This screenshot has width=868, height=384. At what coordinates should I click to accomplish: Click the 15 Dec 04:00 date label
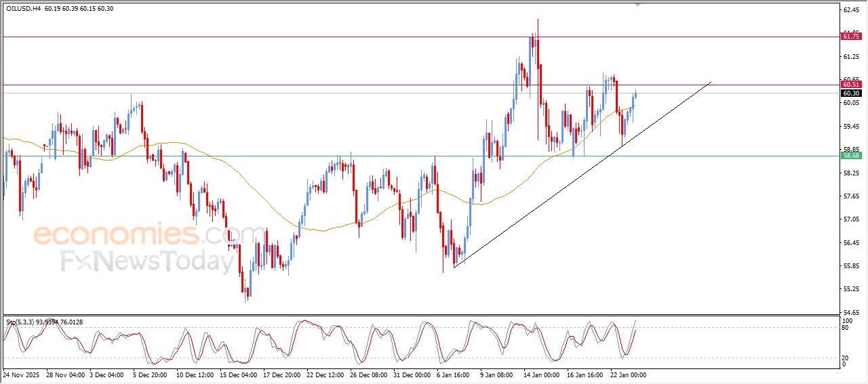pyautogui.click(x=239, y=374)
